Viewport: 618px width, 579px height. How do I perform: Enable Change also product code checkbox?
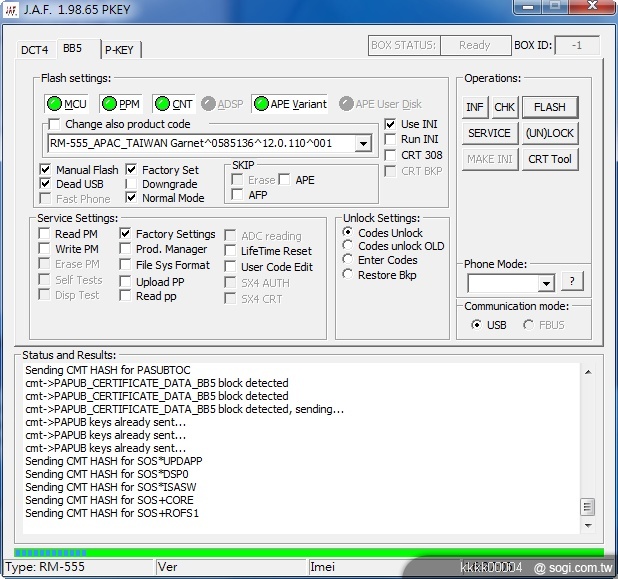click(54, 124)
